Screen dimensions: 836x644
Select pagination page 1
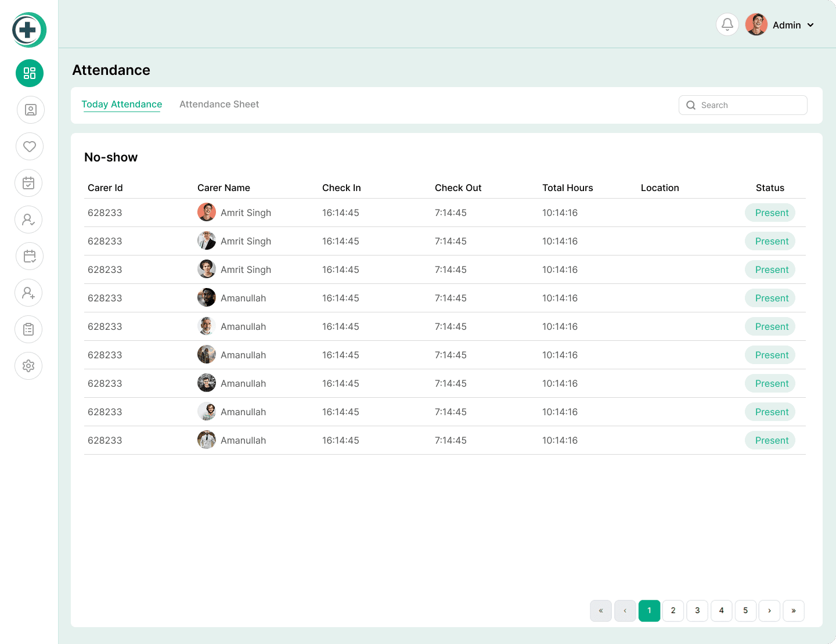pyautogui.click(x=649, y=610)
